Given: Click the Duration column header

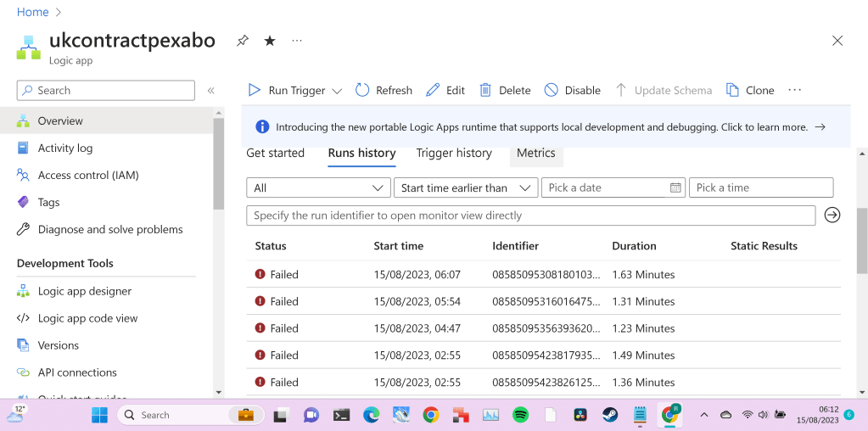Looking at the screenshot, I should [x=634, y=246].
